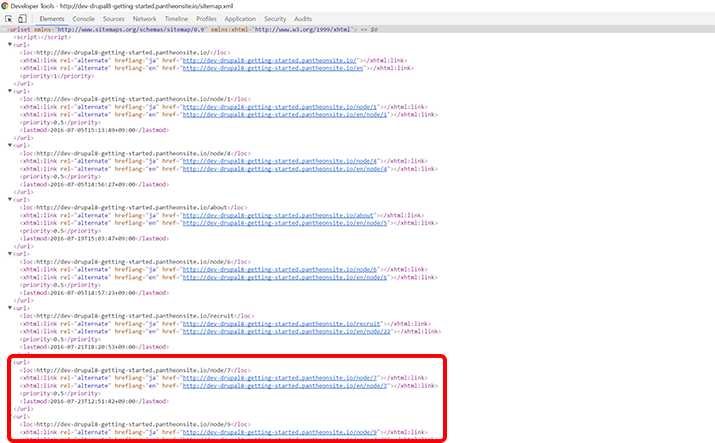Image resolution: width=715 pixels, height=443 pixels.
Task: Open ja href link for node/9
Action: (x=280, y=432)
